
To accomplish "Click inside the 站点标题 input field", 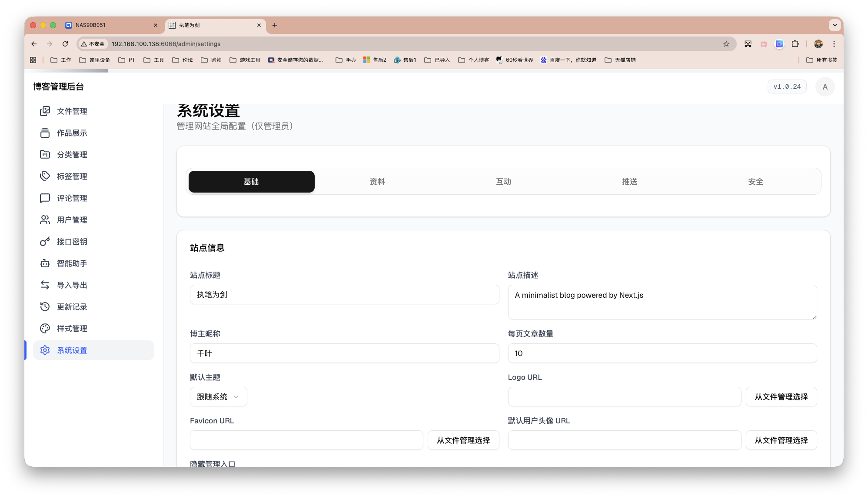I will (x=344, y=294).
